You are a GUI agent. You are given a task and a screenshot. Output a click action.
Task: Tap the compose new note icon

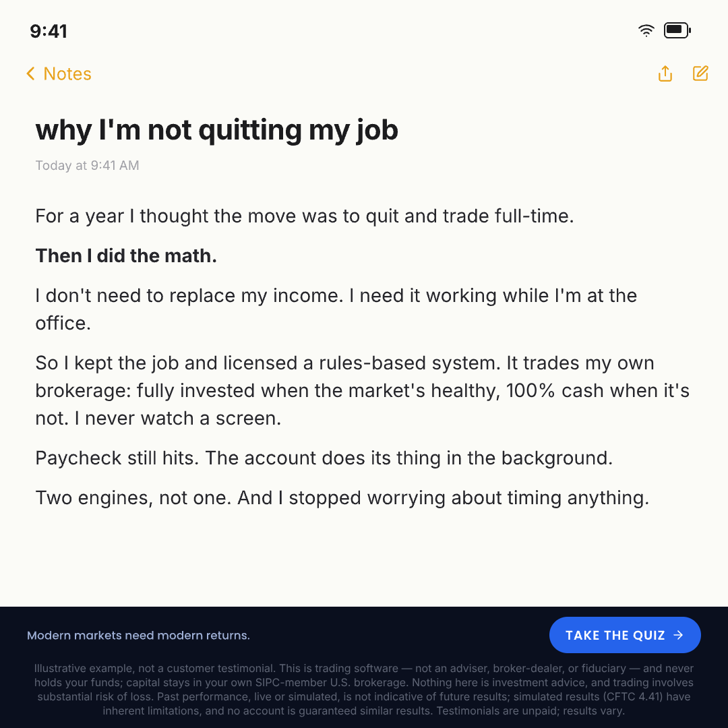tap(700, 73)
